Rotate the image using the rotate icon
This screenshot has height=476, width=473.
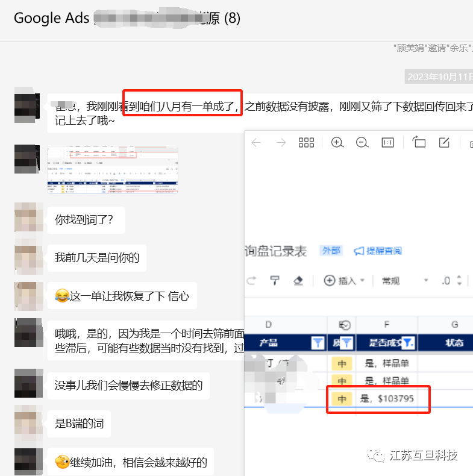(419, 143)
